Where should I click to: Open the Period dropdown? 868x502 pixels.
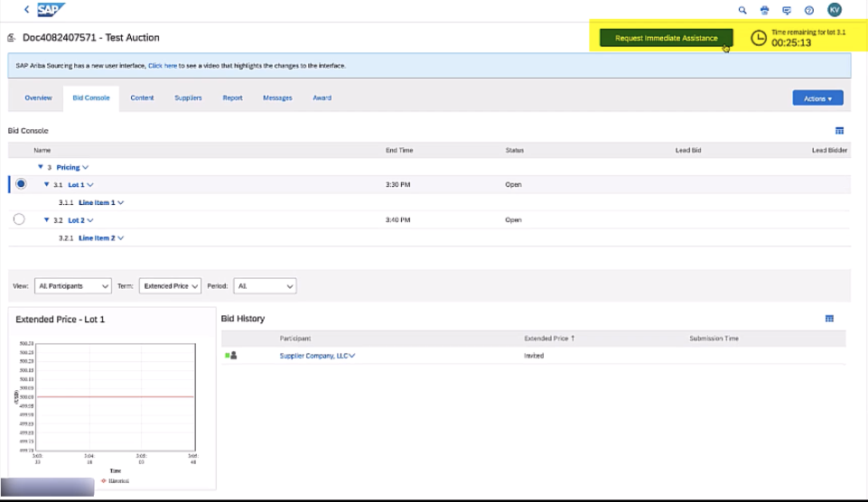264,286
